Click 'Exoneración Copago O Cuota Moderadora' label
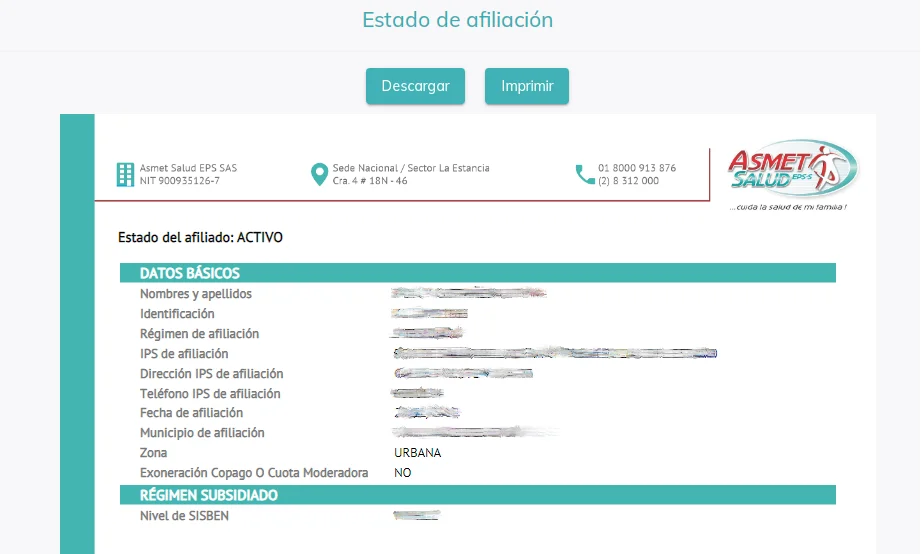The image size is (921, 554). point(254,473)
